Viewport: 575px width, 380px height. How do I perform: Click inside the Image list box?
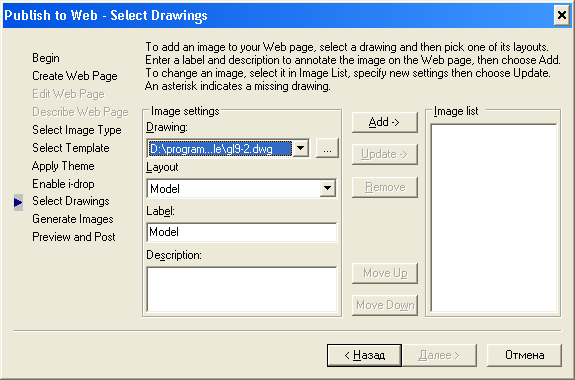(x=494, y=218)
